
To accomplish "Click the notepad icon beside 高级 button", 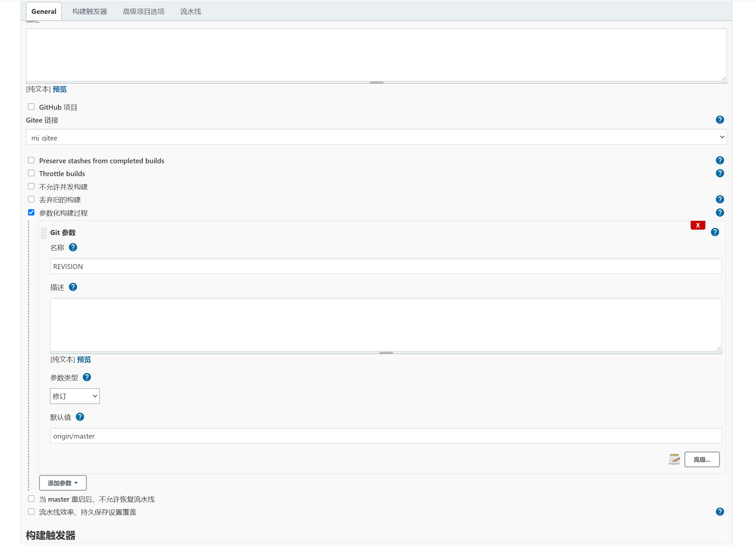I will point(674,459).
